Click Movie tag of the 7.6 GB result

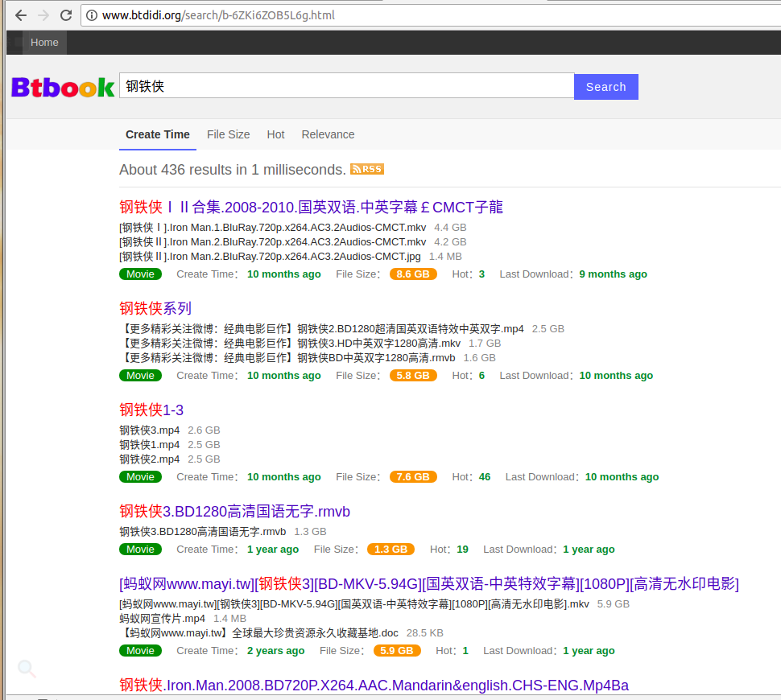click(140, 477)
